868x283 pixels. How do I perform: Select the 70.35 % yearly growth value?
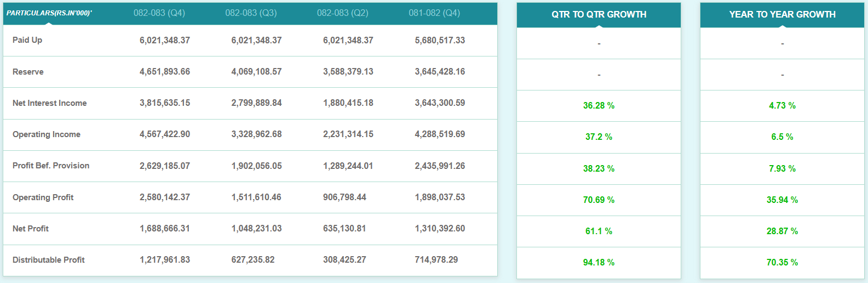click(x=782, y=262)
